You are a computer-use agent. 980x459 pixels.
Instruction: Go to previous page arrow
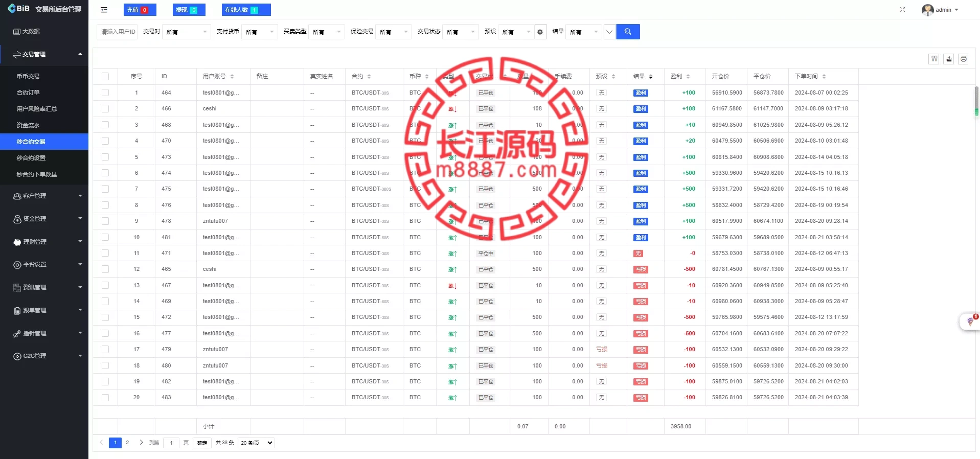click(x=101, y=443)
